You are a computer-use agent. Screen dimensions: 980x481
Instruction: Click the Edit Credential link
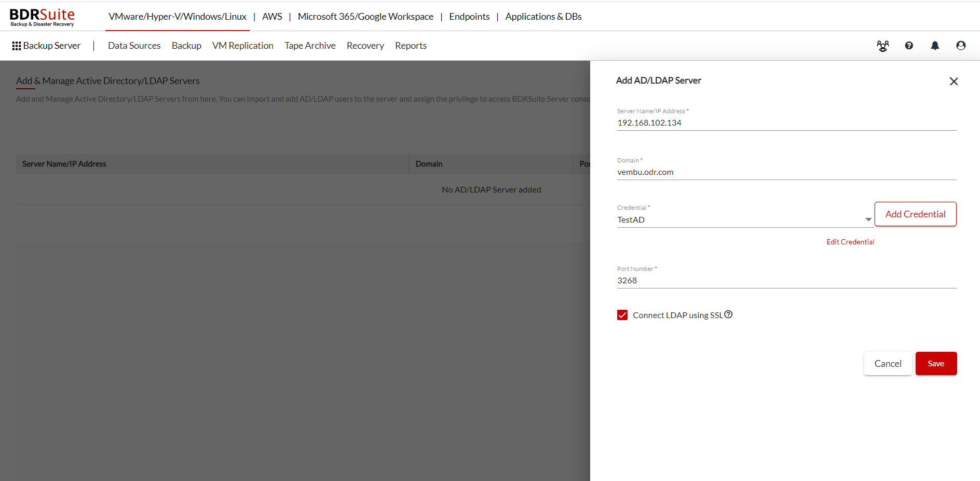(850, 242)
